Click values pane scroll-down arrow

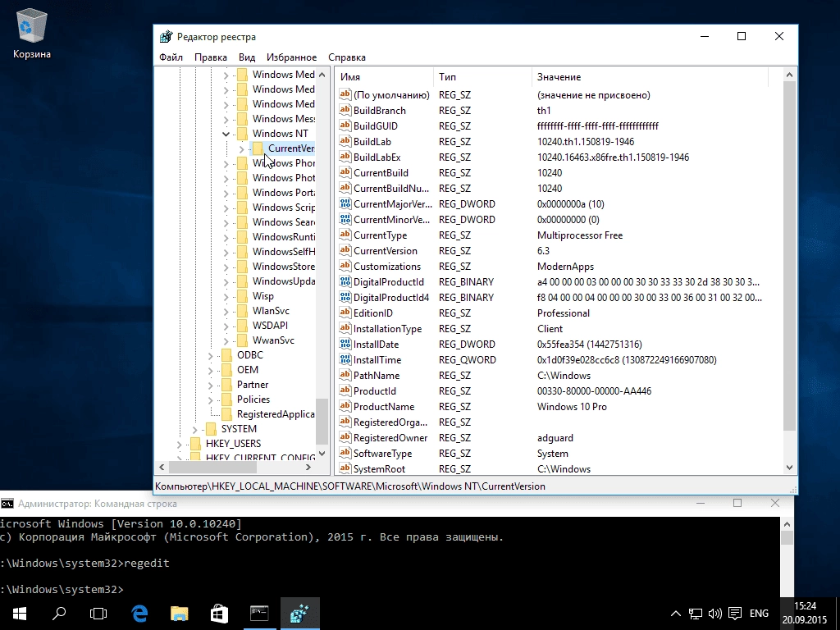pos(789,467)
